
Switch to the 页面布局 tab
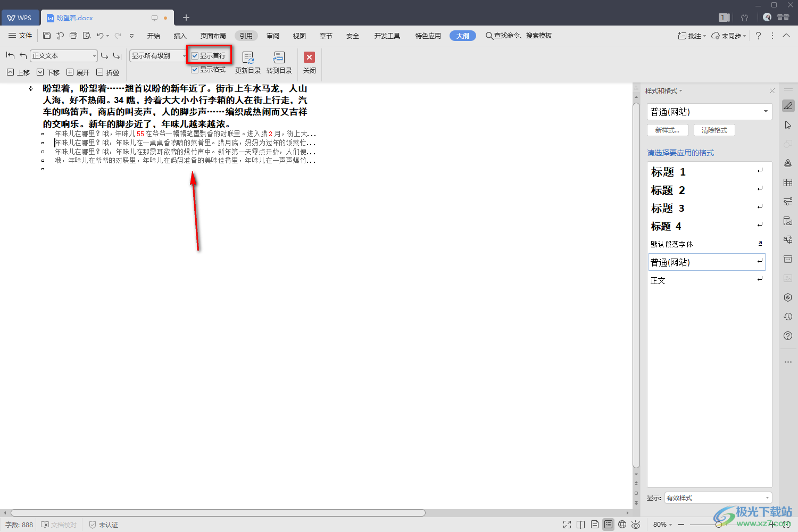click(213, 36)
